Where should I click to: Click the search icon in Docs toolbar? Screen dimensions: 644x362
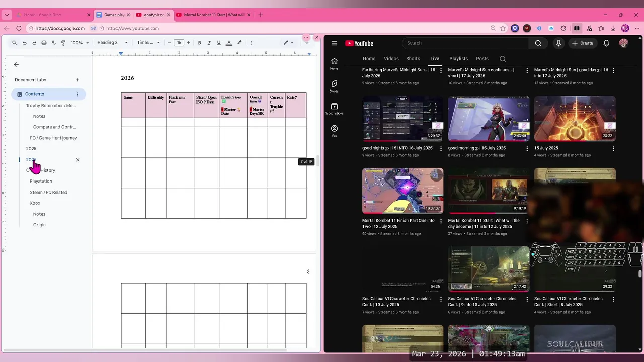point(14,43)
